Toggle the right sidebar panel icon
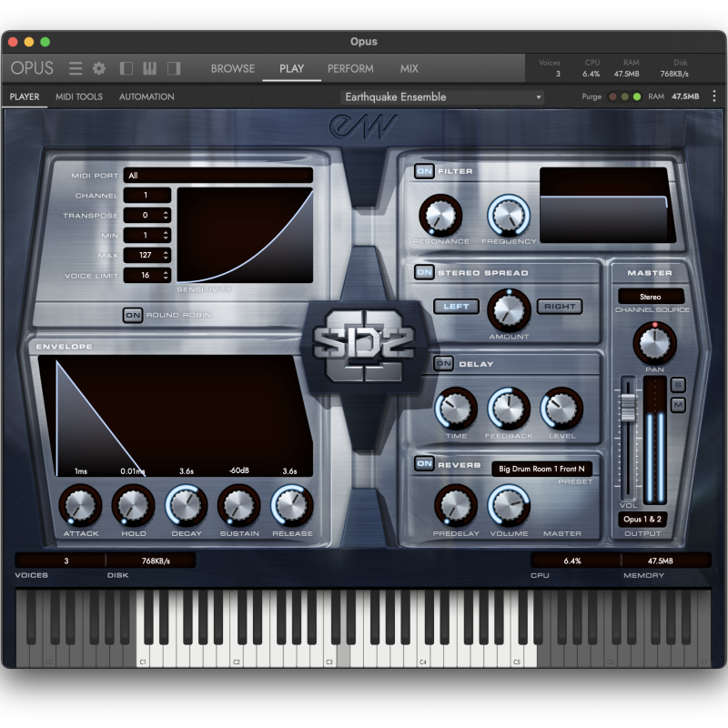The image size is (728, 728). point(174,69)
